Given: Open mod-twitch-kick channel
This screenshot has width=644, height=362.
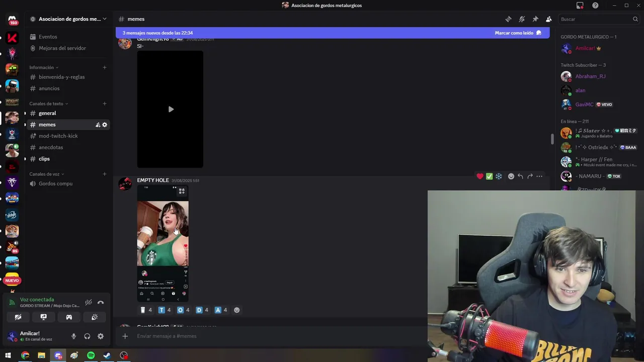Looking at the screenshot, I should pyautogui.click(x=58, y=136).
